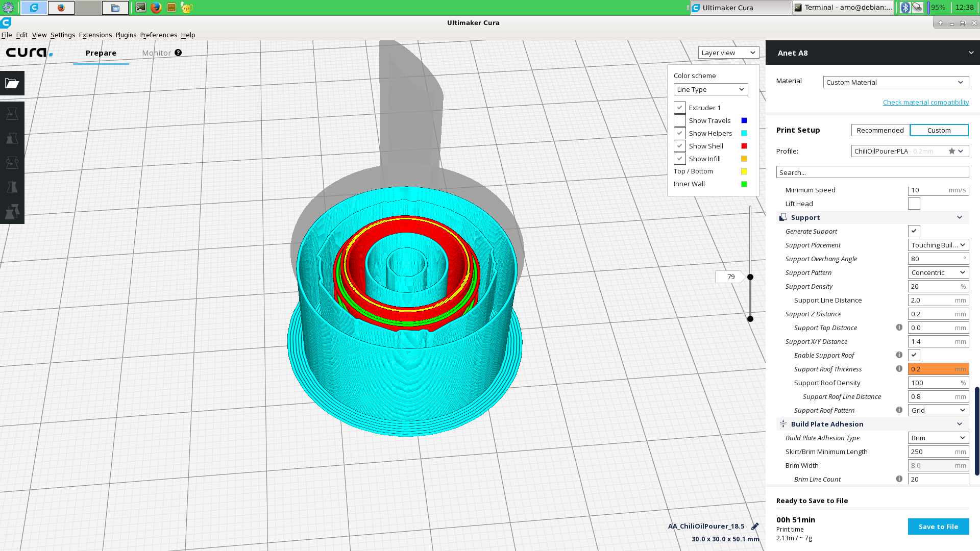
Task: Launch the terminal from the panel launcher icon
Action: pyautogui.click(x=141, y=8)
